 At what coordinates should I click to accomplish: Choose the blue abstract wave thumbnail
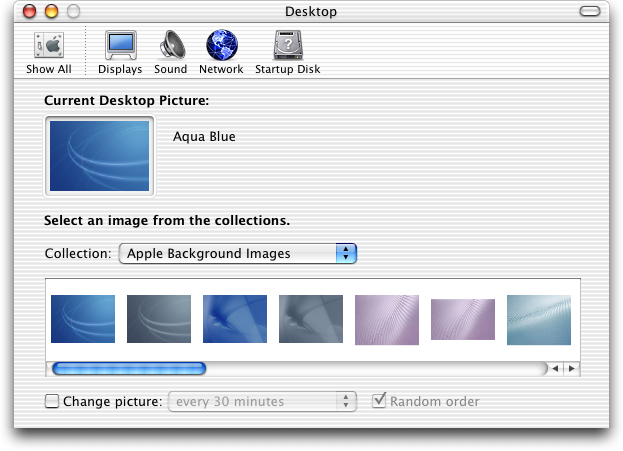point(235,319)
